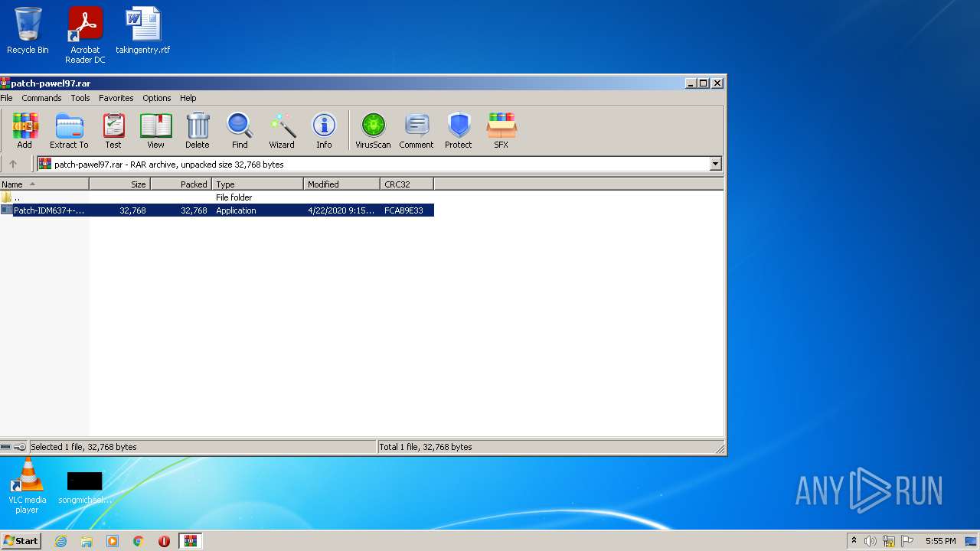980x551 pixels.
Task: Open the File menu
Action: (x=6, y=98)
